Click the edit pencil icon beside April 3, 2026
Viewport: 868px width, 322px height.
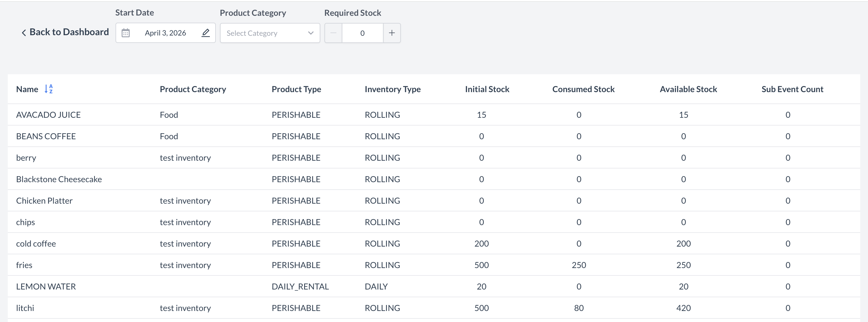click(206, 32)
